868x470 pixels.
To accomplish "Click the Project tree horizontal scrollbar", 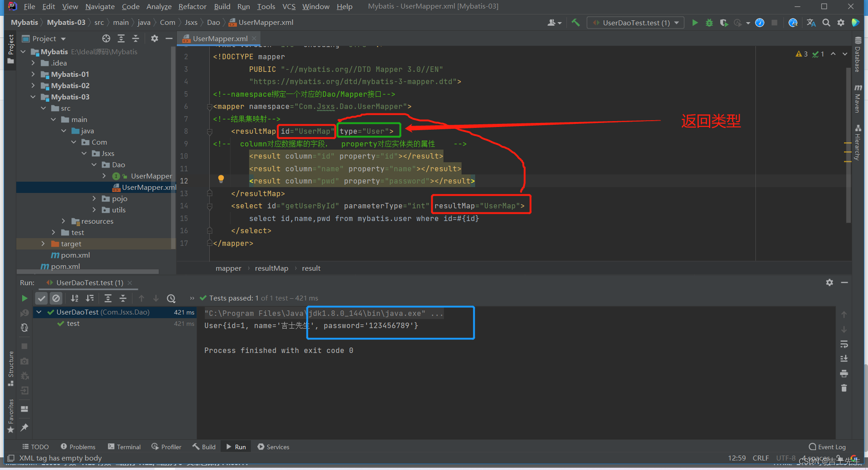I will (x=88, y=272).
